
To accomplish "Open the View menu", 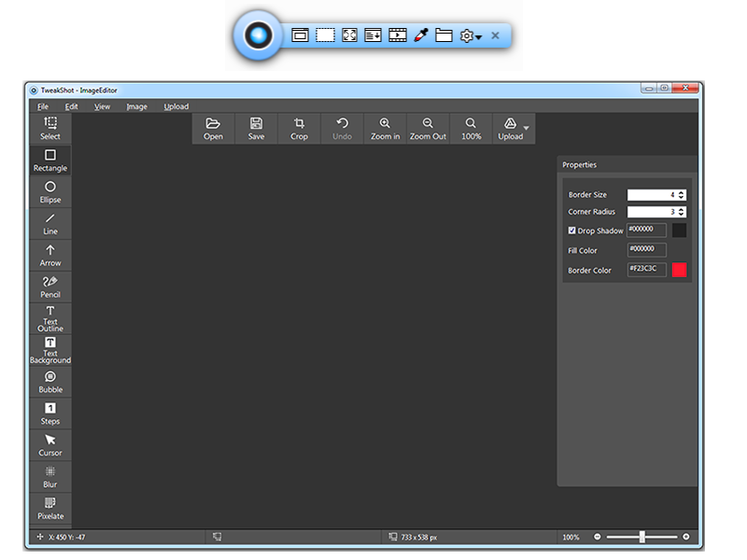I will [x=102, y=106].
